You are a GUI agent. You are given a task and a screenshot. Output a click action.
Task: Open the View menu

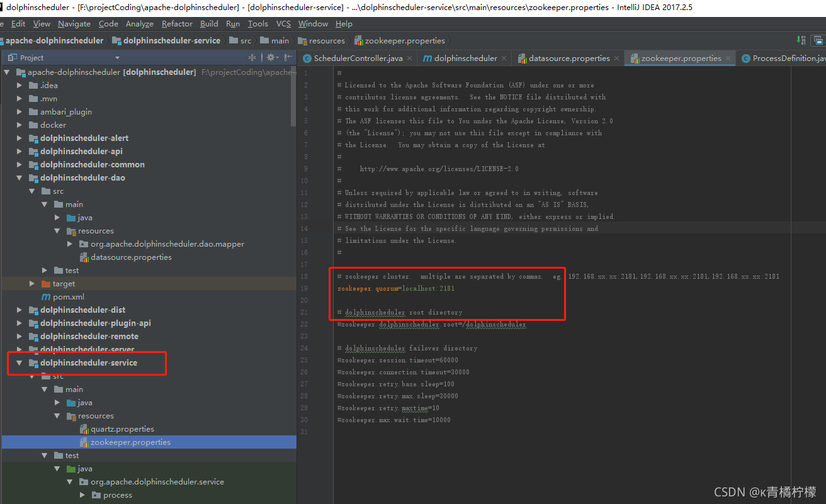42,24
